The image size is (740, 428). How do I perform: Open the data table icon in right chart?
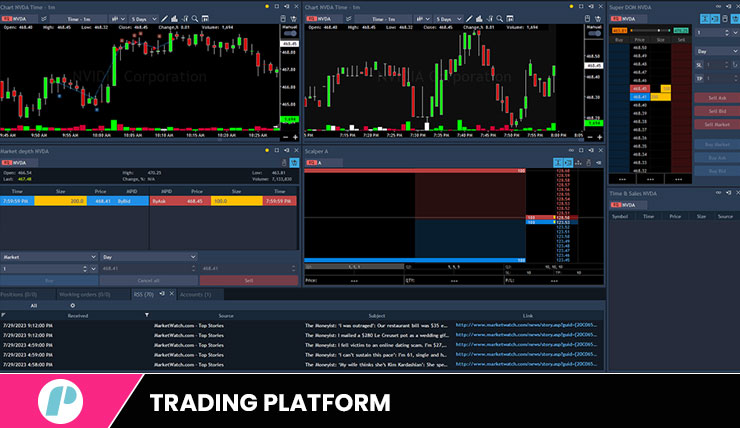tap(510, 19)
